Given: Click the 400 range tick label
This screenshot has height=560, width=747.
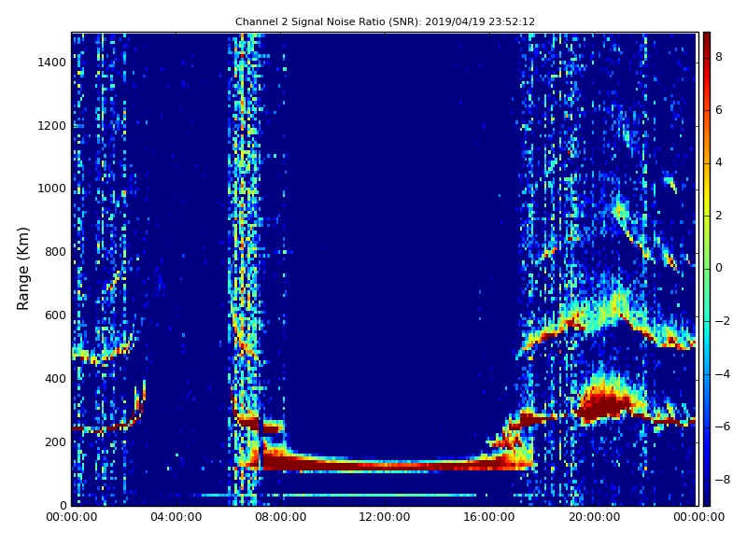Looking at the screenshot, I should click(55, 379).
